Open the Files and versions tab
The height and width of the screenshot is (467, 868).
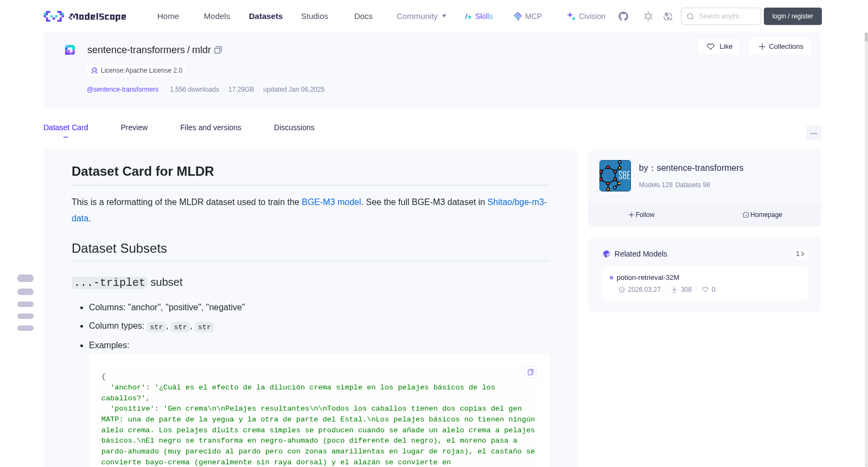(x=211, y=127)
